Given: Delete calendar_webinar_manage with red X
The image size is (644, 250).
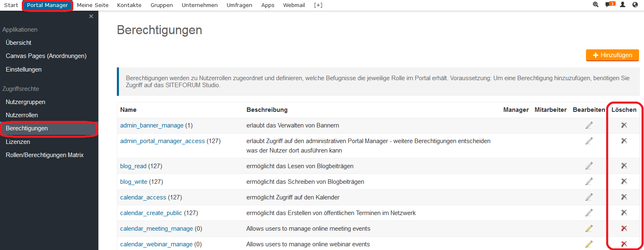Looking at the screenshot, I should 624,244.
